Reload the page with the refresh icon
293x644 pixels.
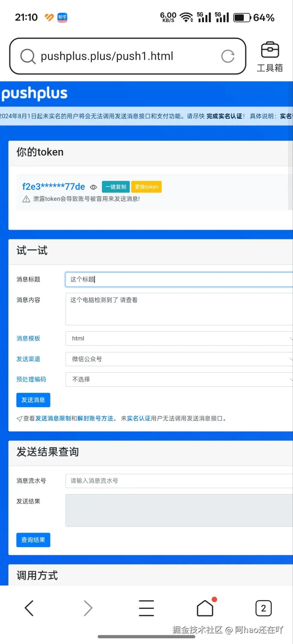[x=228, y=56]
